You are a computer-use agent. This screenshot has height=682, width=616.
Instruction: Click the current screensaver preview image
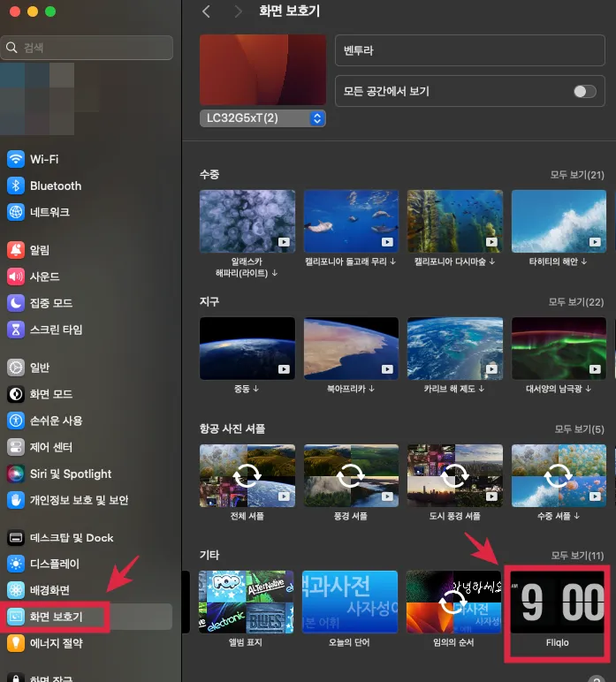point(262,70)
